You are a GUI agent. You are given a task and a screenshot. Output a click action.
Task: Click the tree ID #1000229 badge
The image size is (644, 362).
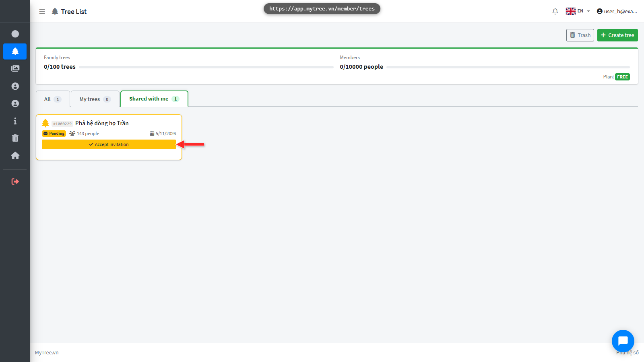click(x=62, y=124)
